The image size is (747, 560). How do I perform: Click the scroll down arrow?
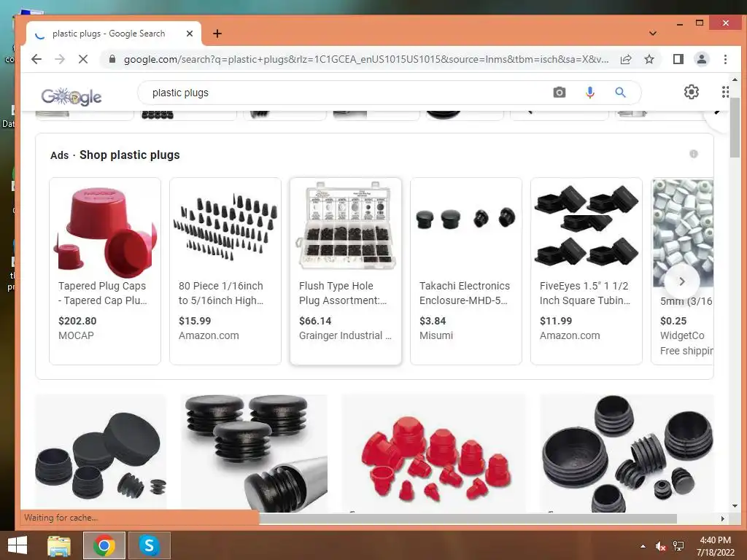point(735,506)
